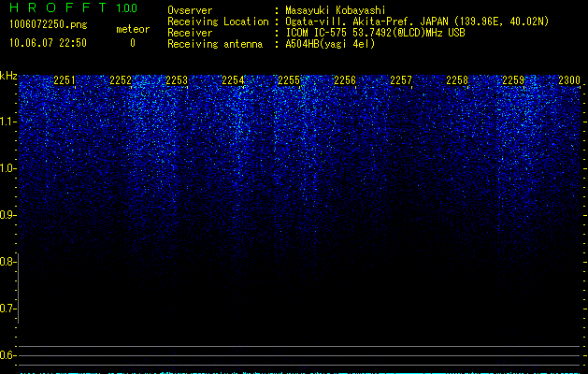
Task: Click the 0.6 kHz frequency label
Action: click(7, 355)
